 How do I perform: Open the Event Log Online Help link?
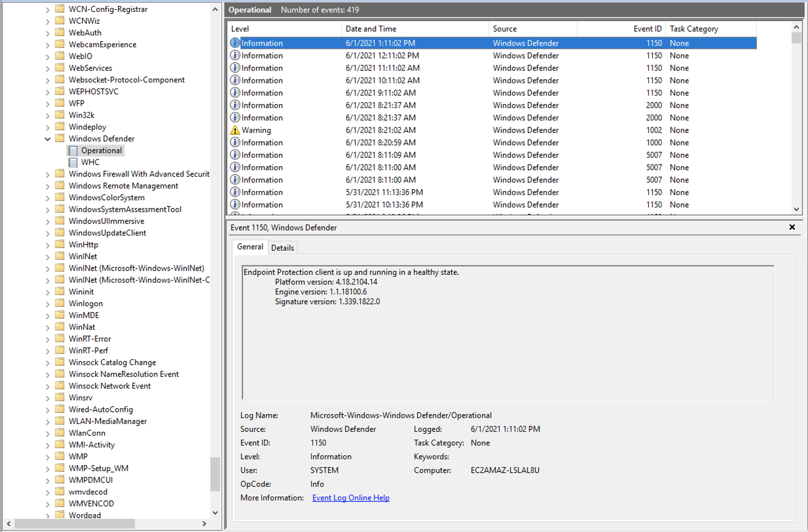(351, 498)
